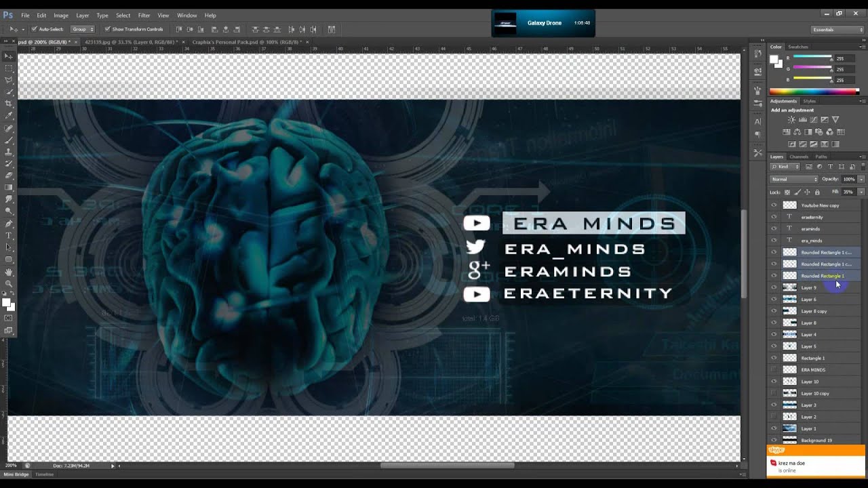Open the Window menu
The height and width of the screenshot is (488, 868).
click(x=186, y=15)
